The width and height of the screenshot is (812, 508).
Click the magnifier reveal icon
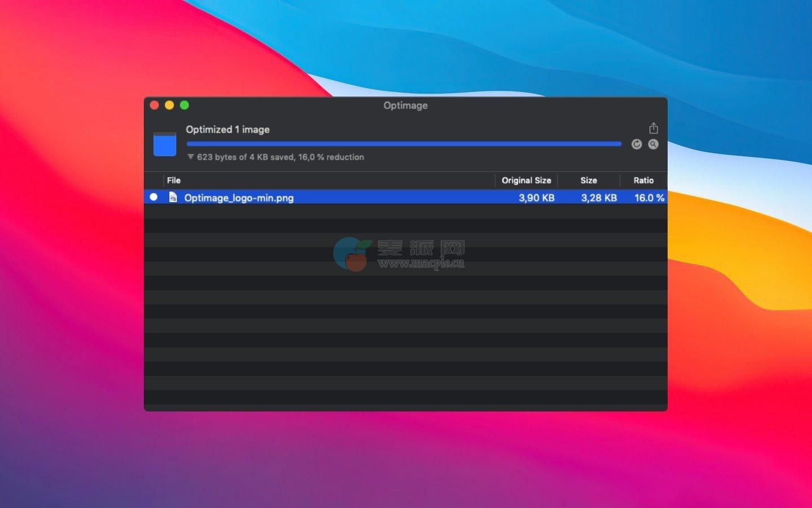pyautogui.click(x=653, y=144)
